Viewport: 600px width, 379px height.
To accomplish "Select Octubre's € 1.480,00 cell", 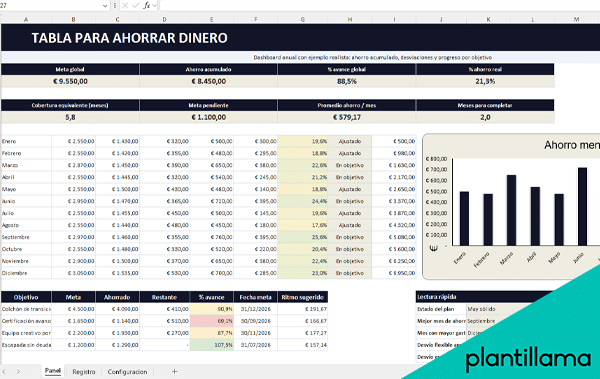I will [117, 249].
